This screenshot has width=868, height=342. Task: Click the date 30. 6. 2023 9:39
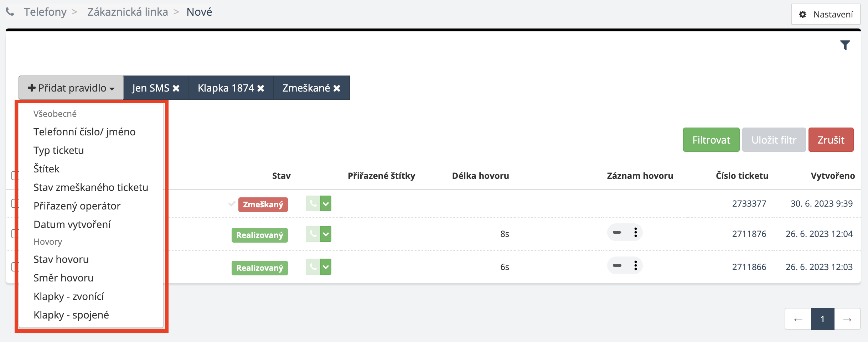822,203
